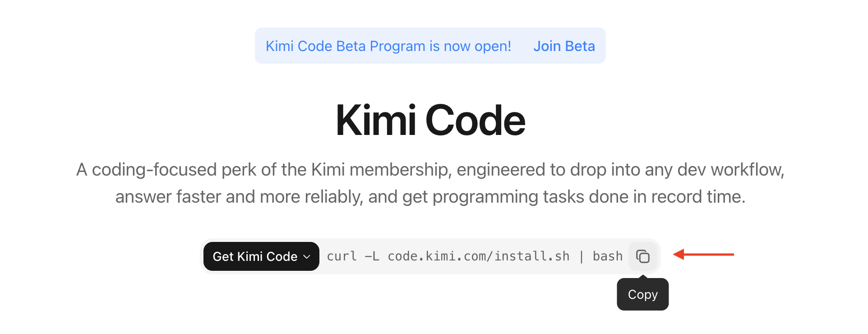This screenshot has width=868, height=334.
Task: Click the Kimi Code main heading
Action: (x=430, y=120)
